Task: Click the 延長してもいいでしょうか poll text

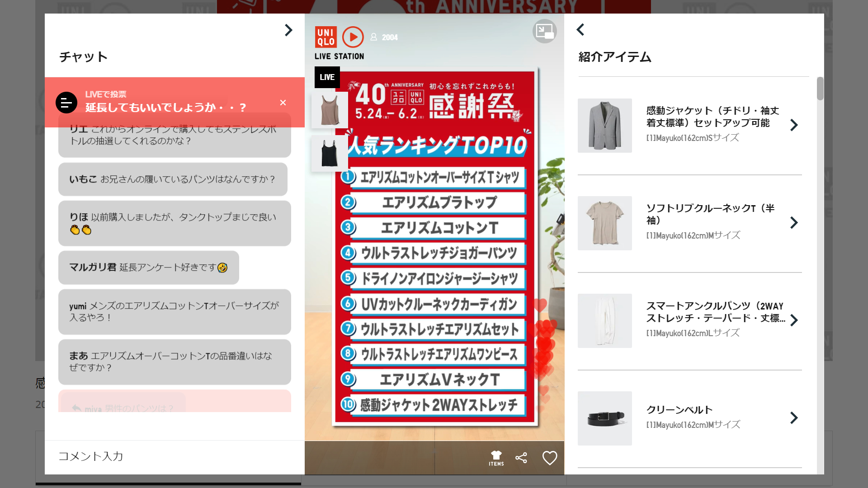Action: click(x=165, y=108)
